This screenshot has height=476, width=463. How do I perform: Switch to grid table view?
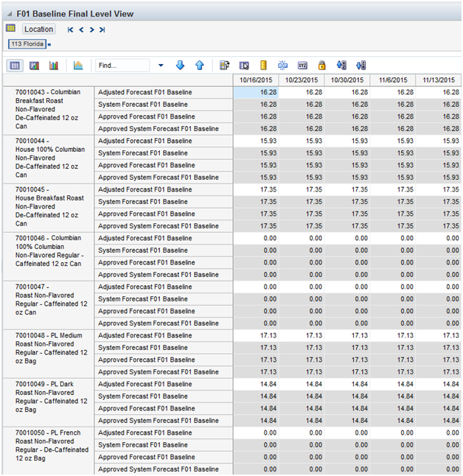tap(14, 66)
